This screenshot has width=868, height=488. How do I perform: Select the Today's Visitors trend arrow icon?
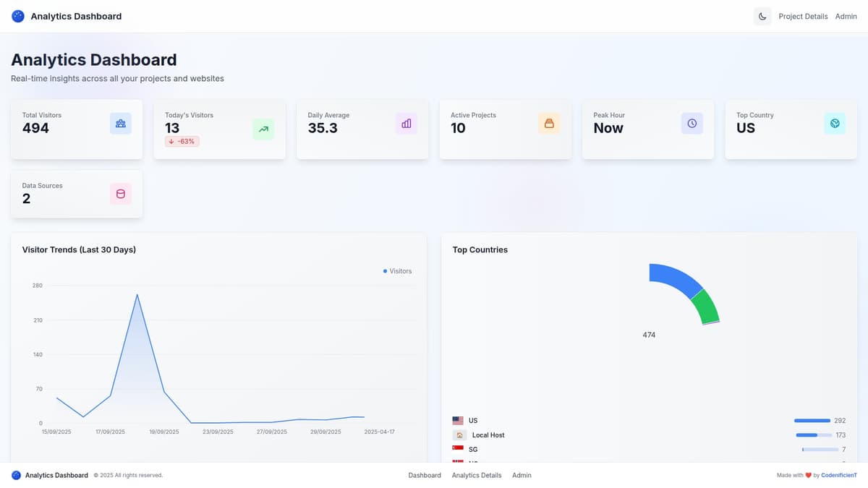coord(263,127)
